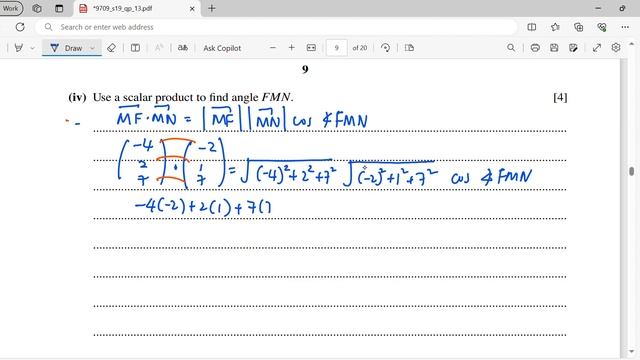
Task: Click the vertical scrollbar thumb
Action: pos(631,171)
